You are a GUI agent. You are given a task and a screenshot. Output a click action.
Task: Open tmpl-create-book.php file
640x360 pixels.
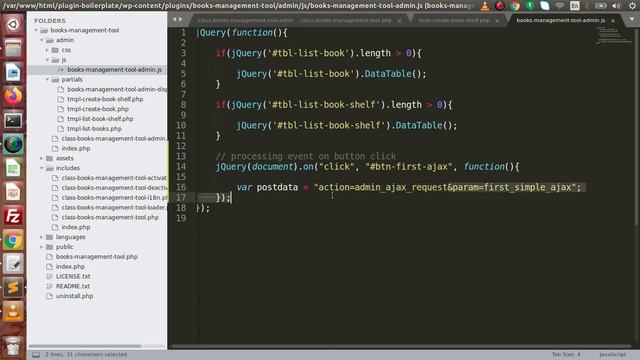coord(97,109)
